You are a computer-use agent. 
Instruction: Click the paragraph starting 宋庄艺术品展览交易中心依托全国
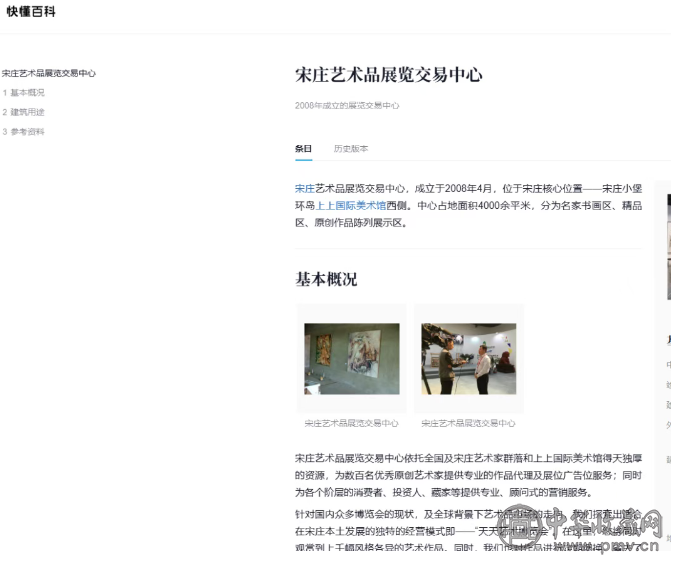pyautogui.click(x=470, y=474)
